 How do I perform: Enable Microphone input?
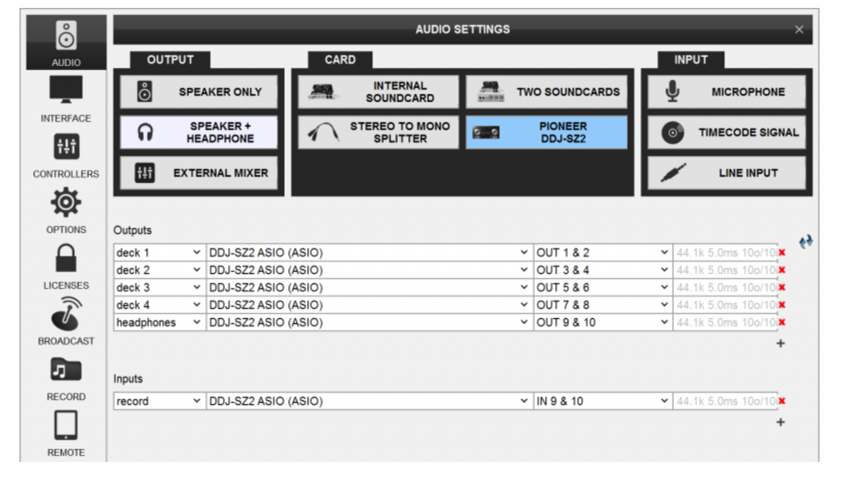(726, 92)
